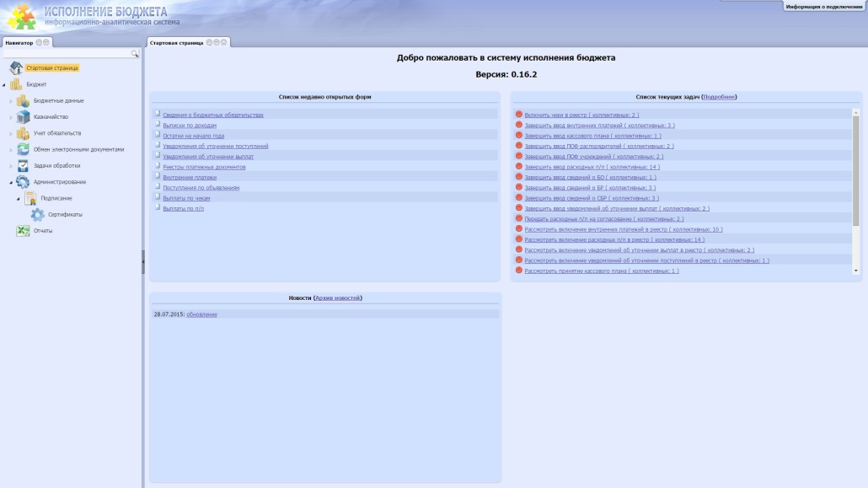Open Реестры платежных документов link
Screen dimensions: 868x488
point(204,167)
